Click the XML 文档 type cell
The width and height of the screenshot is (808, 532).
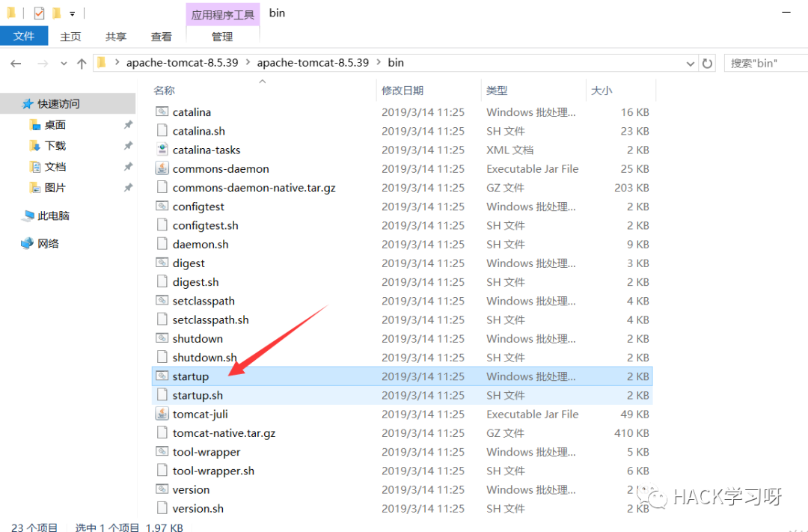(509, 150)
